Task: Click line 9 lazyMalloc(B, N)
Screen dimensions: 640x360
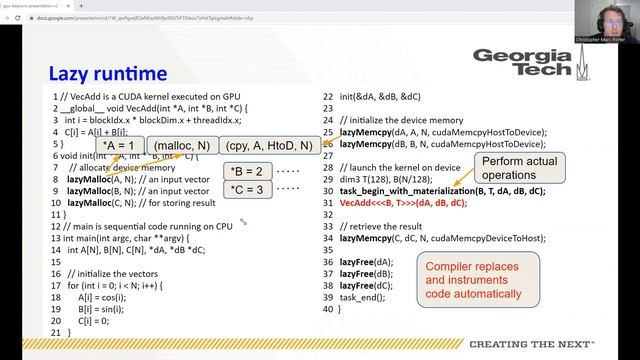Action: [138, 191]
